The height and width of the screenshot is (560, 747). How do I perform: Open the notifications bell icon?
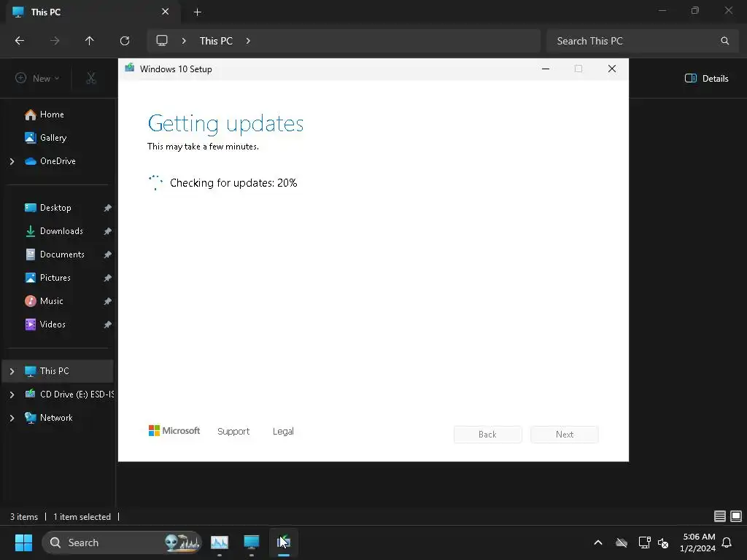(727, 542)
